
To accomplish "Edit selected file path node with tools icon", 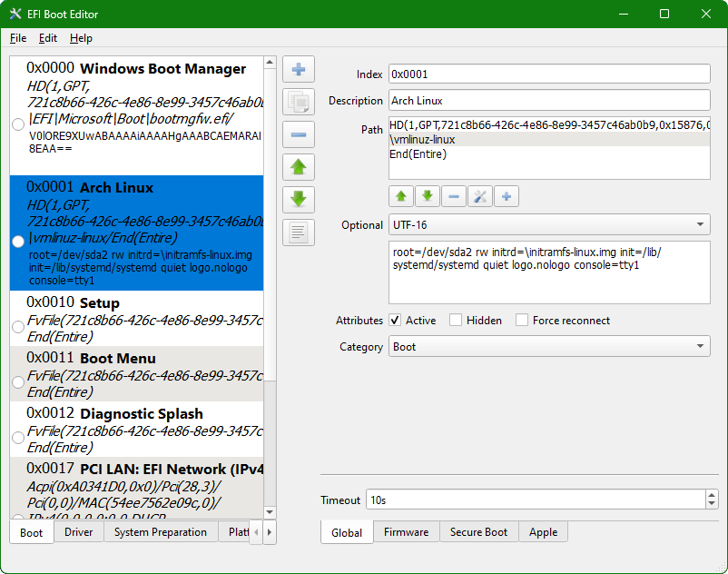I will 480,196.
